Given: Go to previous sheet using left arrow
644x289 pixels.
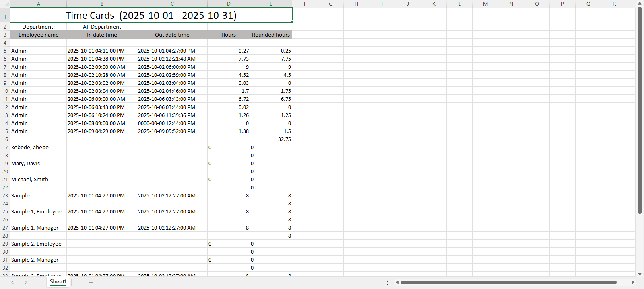Looking at the screenshot, I should 13,282.
